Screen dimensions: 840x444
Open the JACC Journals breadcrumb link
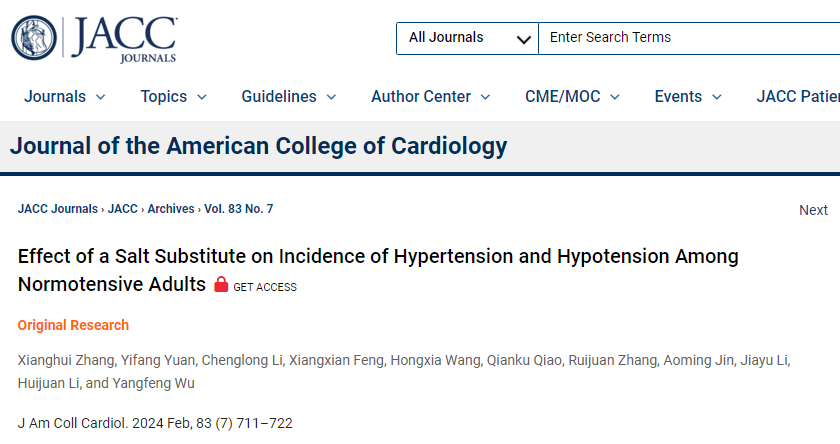tap(58, 209)
